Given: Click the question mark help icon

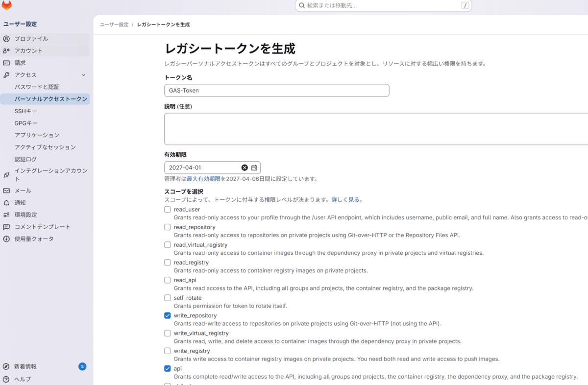Looking at the screenshot, I should [x=6, y=379].
